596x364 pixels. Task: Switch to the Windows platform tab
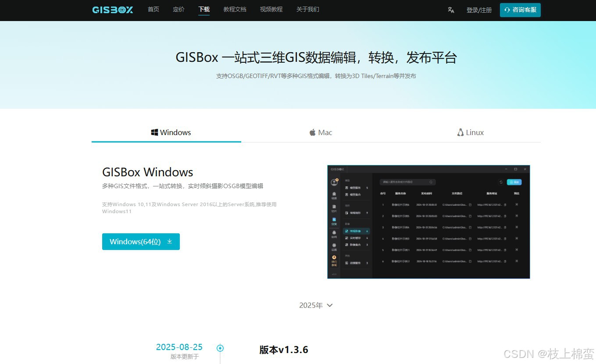(166, 132)
